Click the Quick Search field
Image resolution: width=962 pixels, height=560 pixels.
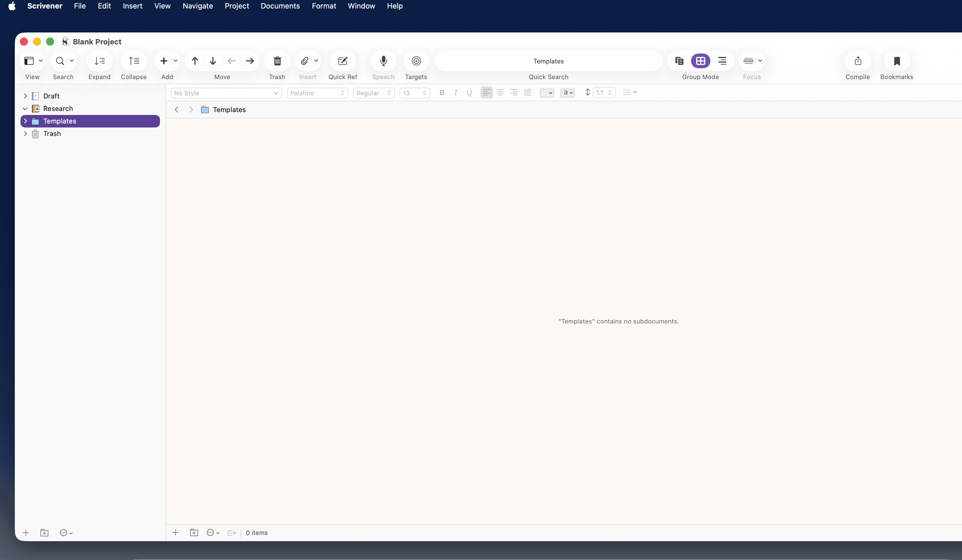[548, 61]
